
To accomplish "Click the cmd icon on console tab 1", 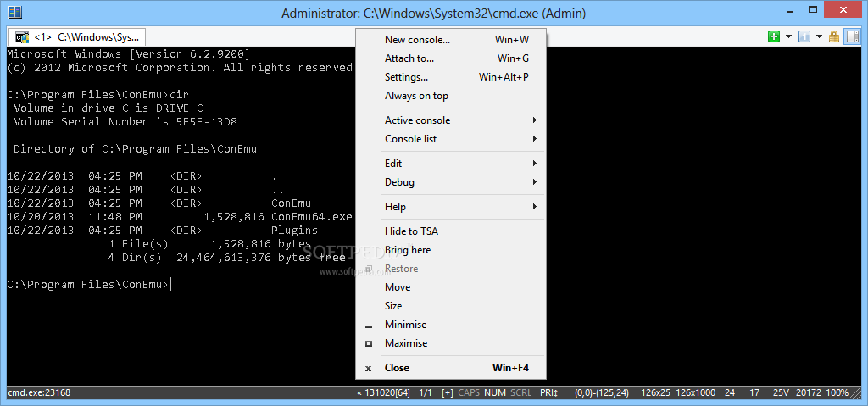I will pyautogui.click(x=22, y=37).
